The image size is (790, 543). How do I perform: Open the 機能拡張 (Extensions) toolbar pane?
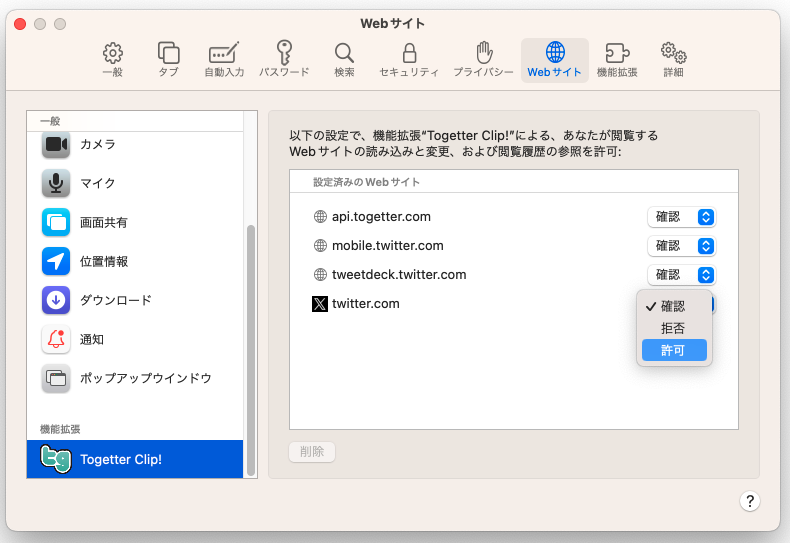(619, 60)
